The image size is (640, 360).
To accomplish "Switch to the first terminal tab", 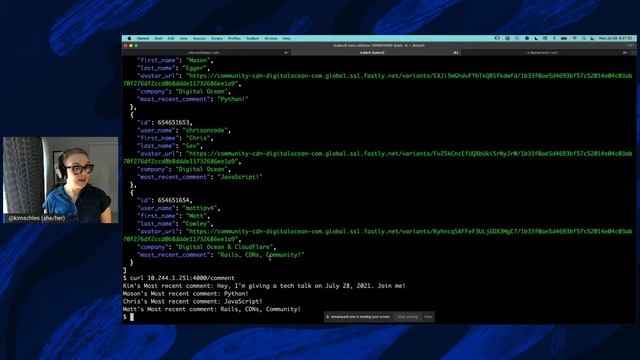I will (206, 53).
